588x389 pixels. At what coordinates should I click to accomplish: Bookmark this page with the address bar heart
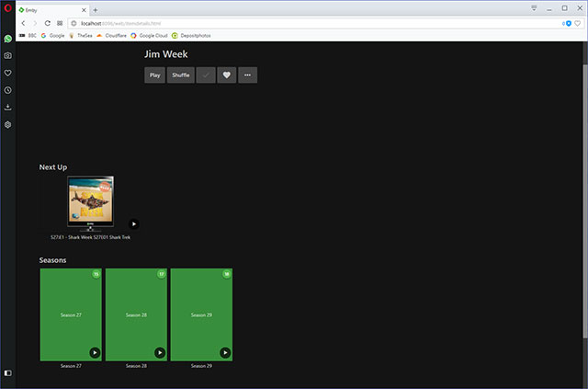tap(578, 23)
